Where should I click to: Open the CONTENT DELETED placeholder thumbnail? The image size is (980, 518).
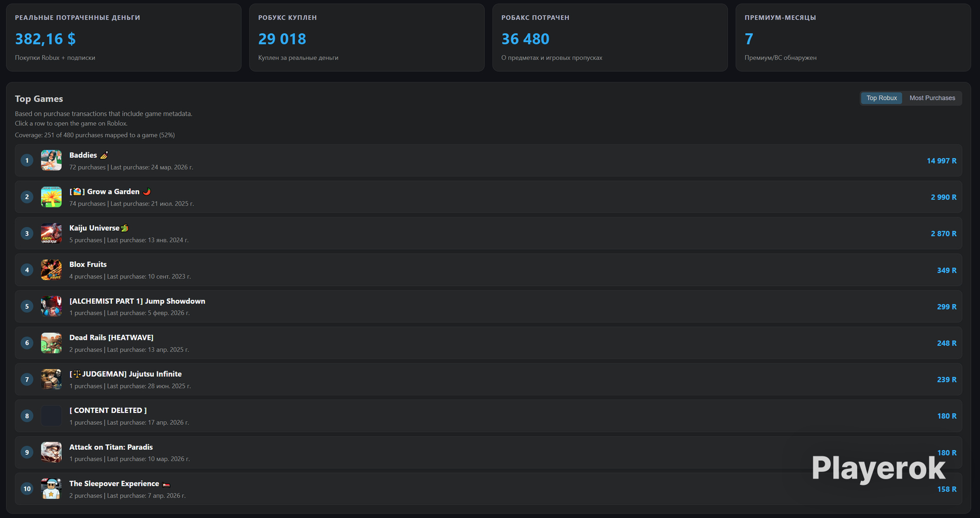[x=51, y=416]
